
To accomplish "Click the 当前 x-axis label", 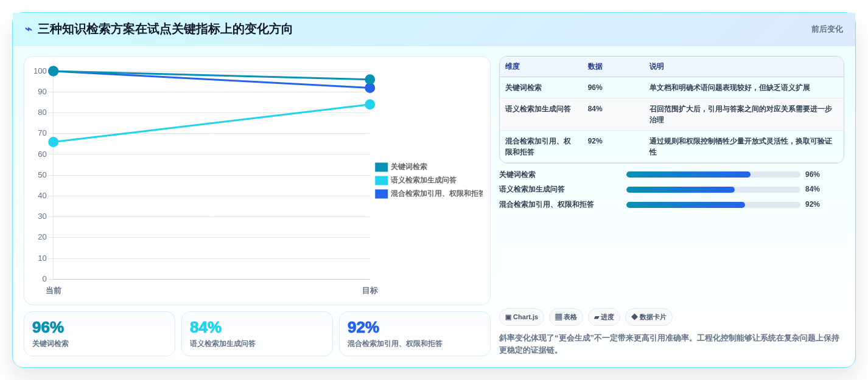I will (x=54, y=291).
